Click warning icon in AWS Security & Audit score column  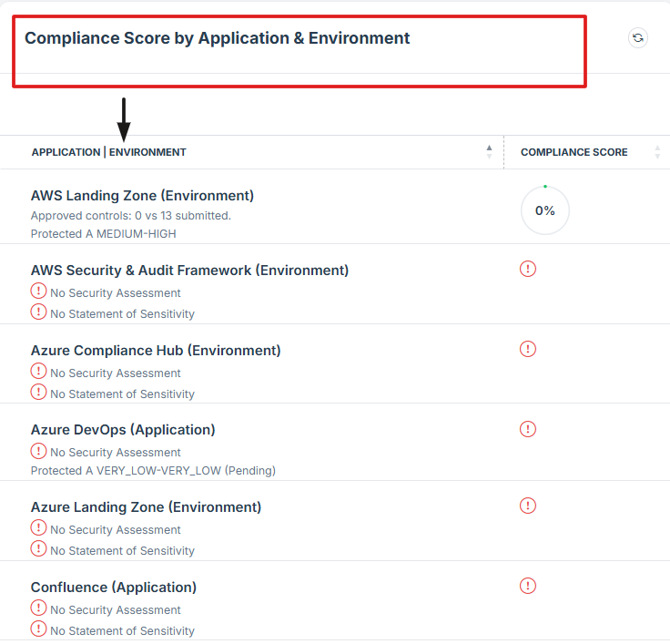pos(528,269)
